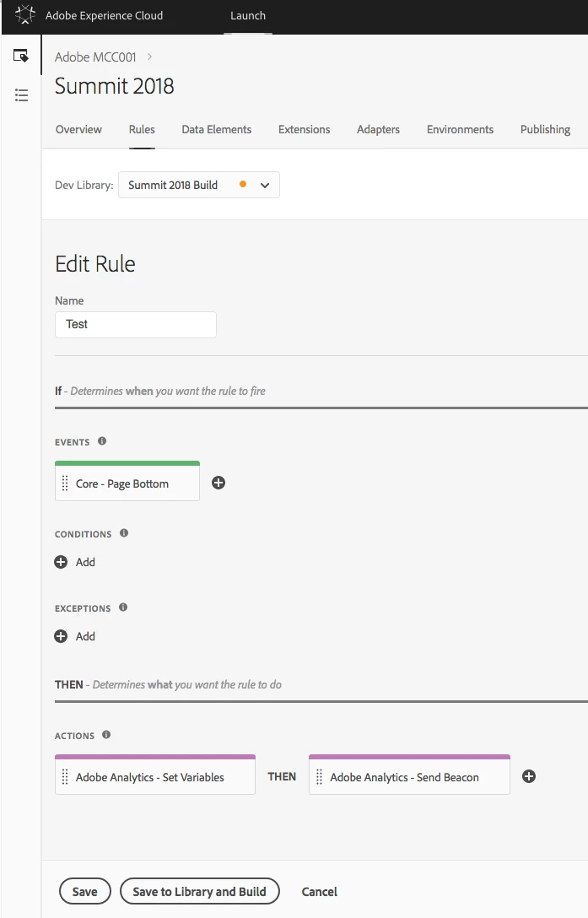
Task: Open the Extensions tab
Action: (304, 129)
